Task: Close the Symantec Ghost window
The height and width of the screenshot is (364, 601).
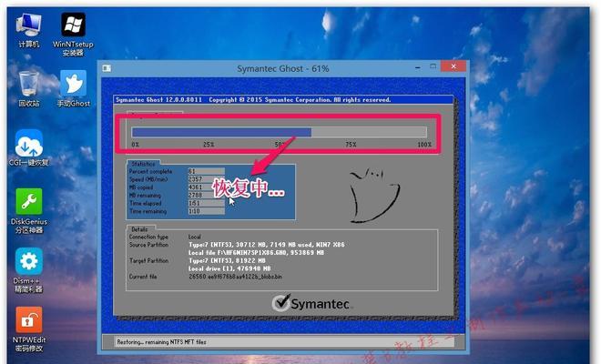Action: point(453,66)
